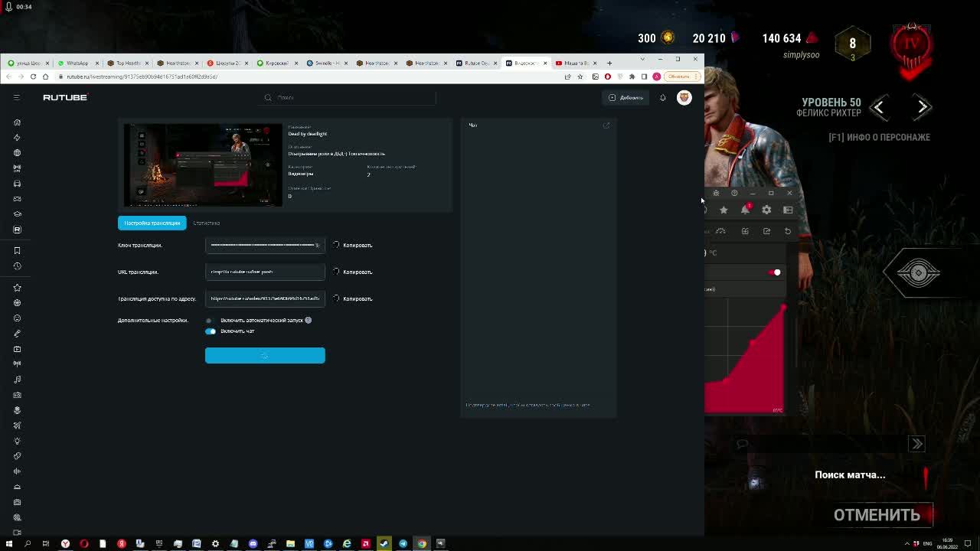This screenshot has height=551, width=980.
Task: Bookmark this page with the star icon
Action: pyautogui.click(x=580, y=77)
